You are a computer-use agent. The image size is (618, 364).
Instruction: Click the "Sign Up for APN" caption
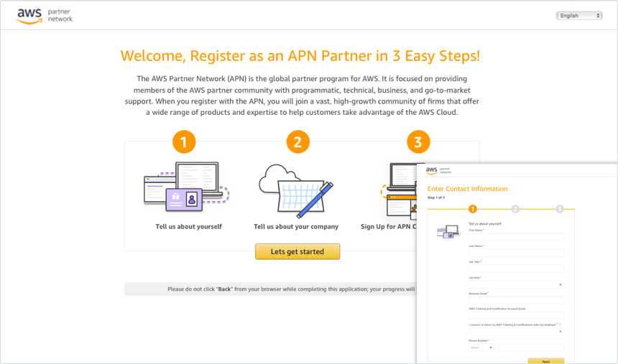(x=388, y=227)
